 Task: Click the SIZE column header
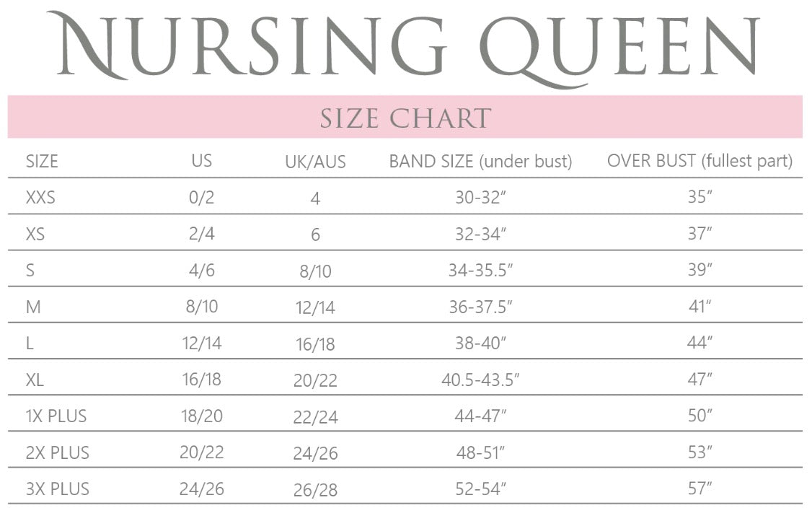coord(42,161)
